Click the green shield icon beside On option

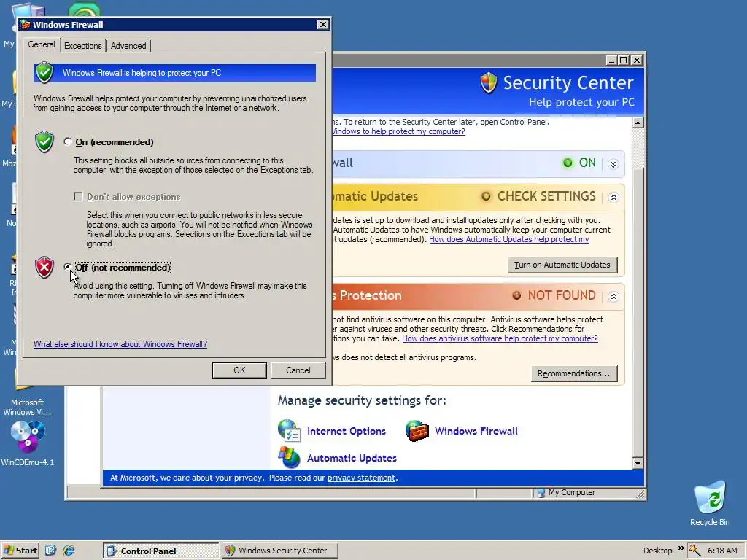[x=44, y=142]
